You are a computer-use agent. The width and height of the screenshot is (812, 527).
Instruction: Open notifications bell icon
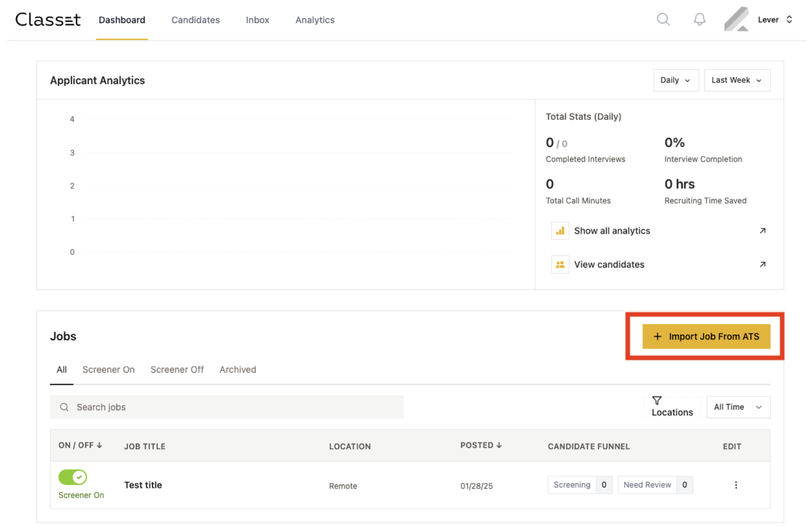699,19
